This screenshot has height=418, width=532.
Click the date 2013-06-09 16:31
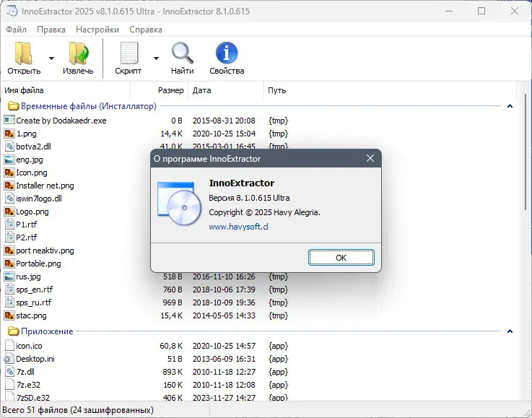click(x=224, y=359)
